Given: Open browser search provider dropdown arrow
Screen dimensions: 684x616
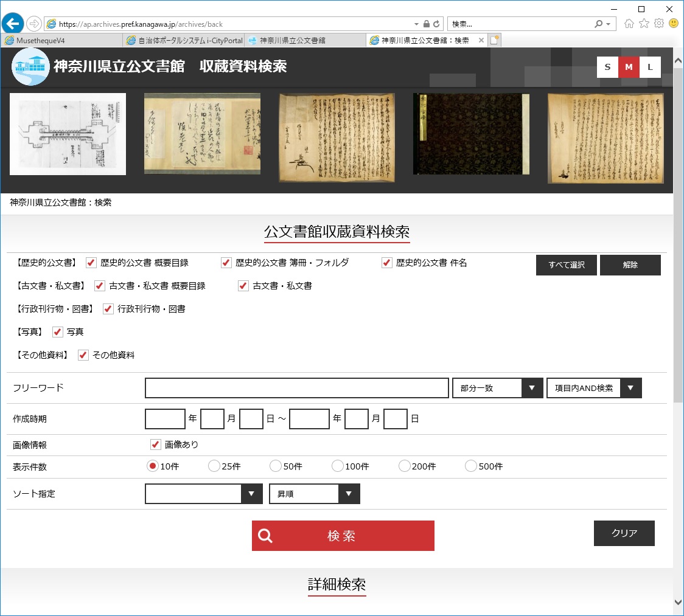Looking at the screenshot, I should (x=608, y=24).
